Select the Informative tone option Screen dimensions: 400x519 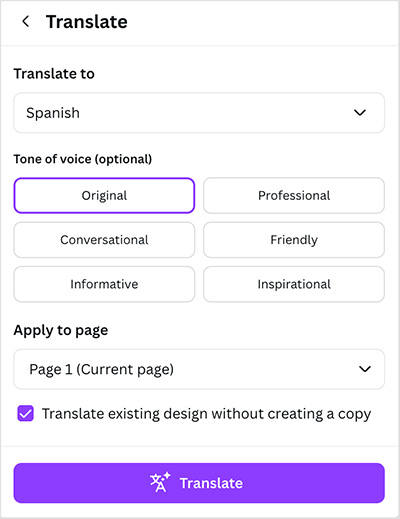[x=104, y=284]
